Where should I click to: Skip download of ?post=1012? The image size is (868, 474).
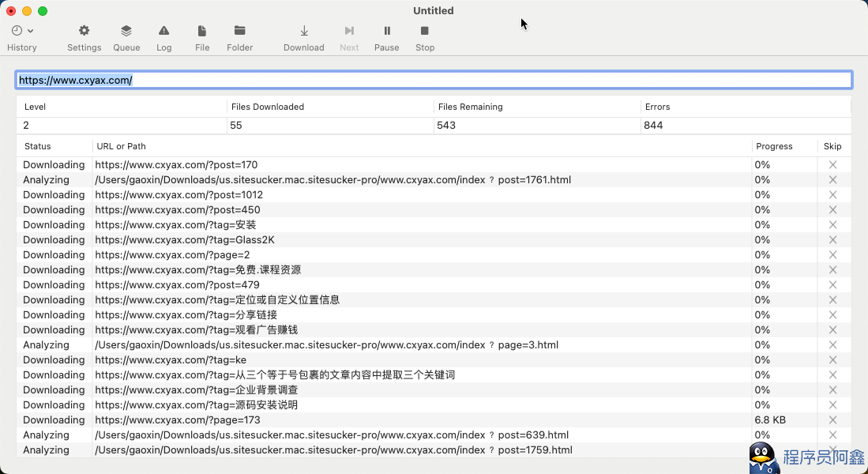point(832,194)
